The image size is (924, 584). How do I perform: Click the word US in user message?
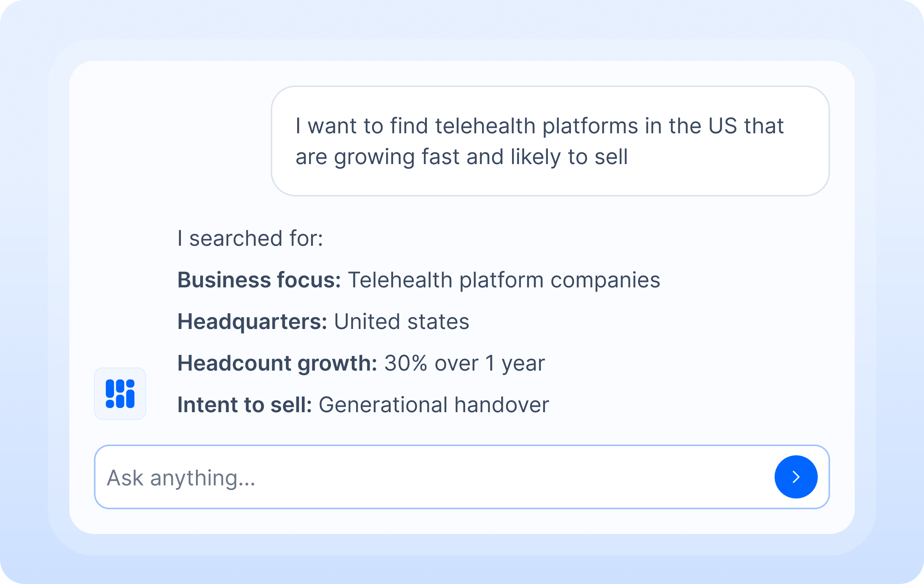[722, 126]
